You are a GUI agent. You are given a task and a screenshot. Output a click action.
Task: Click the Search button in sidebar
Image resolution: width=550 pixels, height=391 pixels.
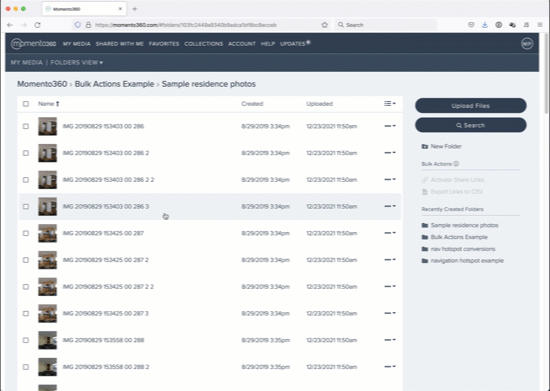471,125
